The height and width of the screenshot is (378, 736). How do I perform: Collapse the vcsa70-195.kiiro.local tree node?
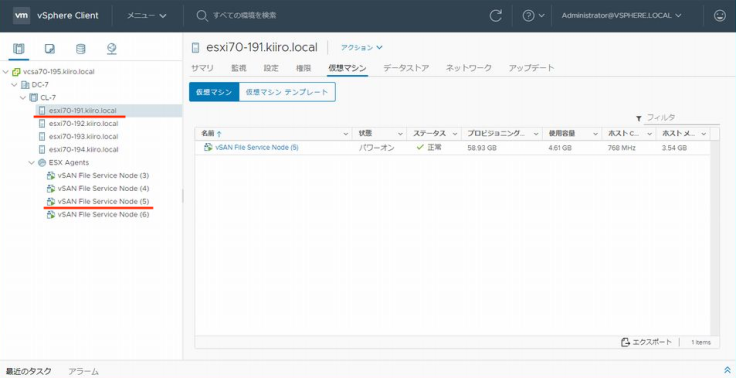pos(6,72)
